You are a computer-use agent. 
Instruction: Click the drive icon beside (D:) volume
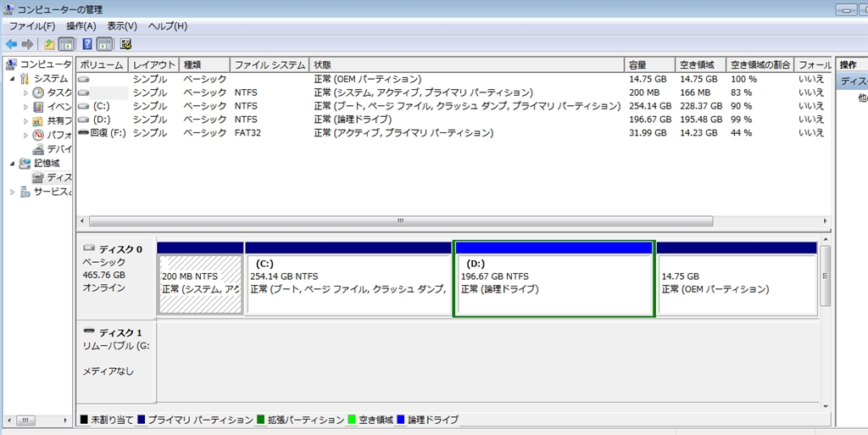84,120
